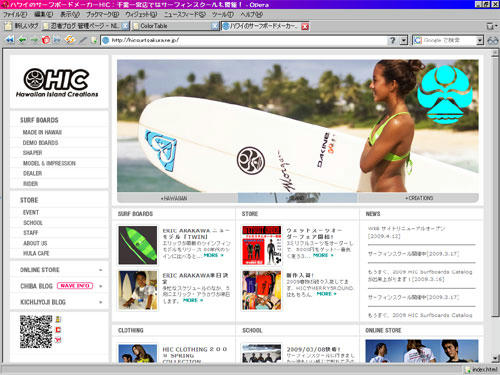Click index.html in the status bar
This screenshot has height=375, width=500.
485,369
